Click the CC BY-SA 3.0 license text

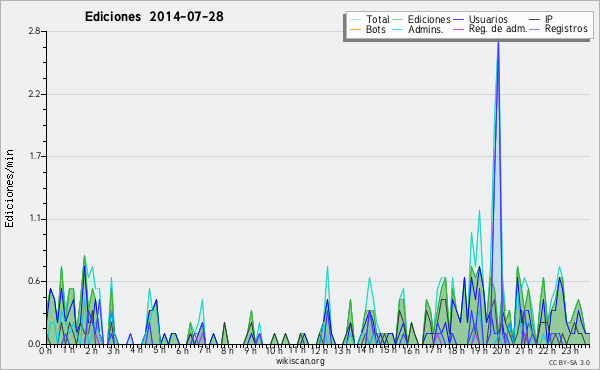click(x=569, y=363)
